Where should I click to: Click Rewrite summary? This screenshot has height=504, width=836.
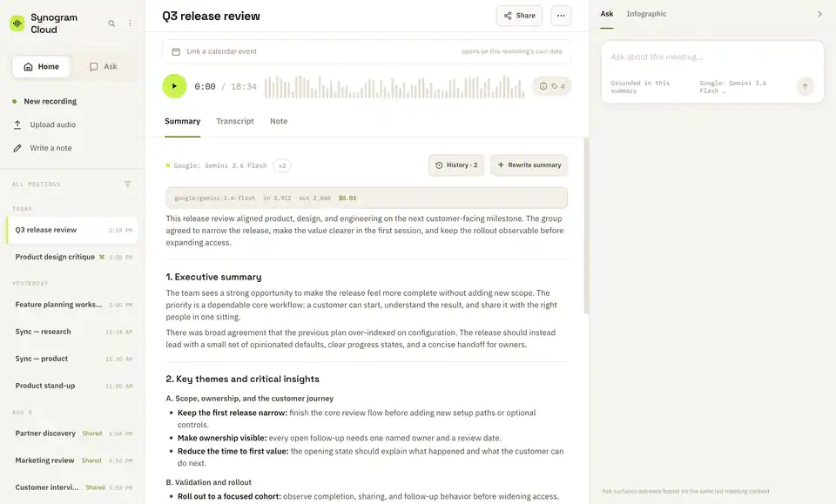point(529,165)
